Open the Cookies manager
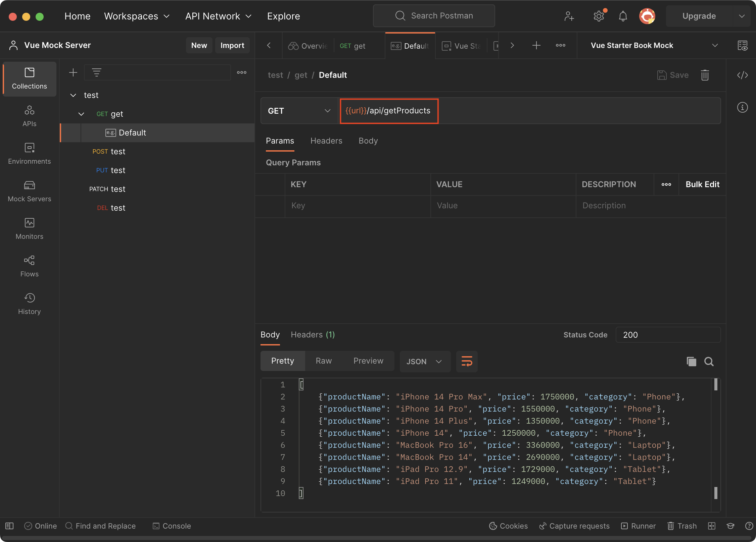 [508, 526]
